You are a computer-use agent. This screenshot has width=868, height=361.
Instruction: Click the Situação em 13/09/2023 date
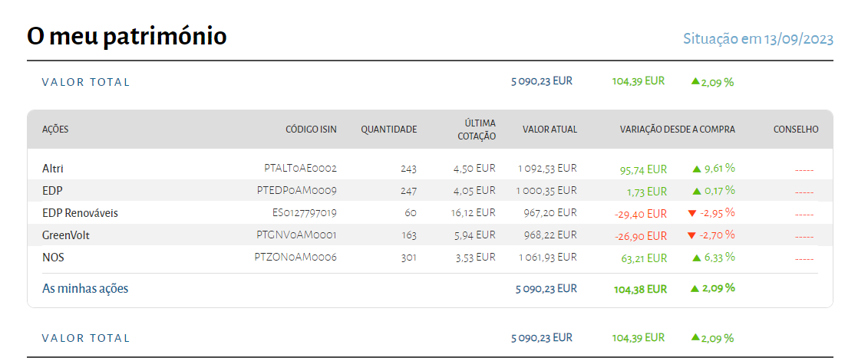(758, 39)
